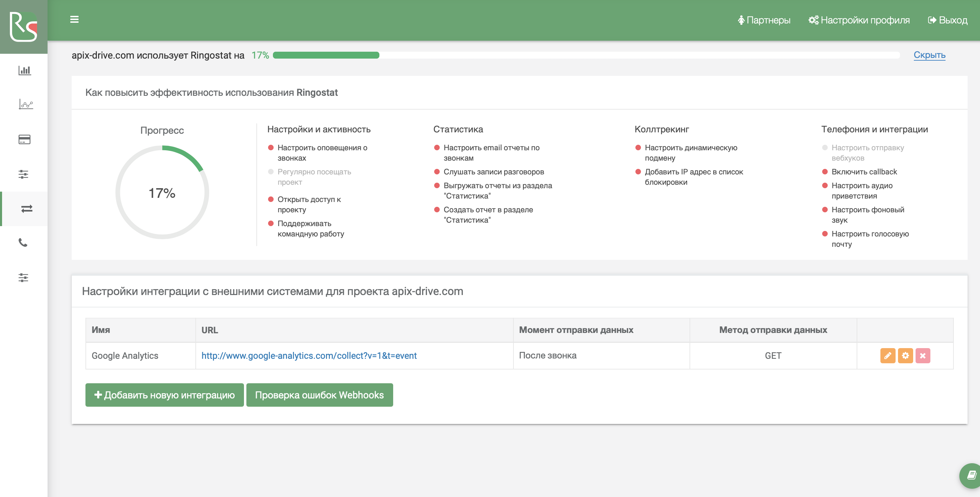Screen dimensions: 980x497
Task: Select Добавить IP адрес в список блокировки
Action: point(694,176)
